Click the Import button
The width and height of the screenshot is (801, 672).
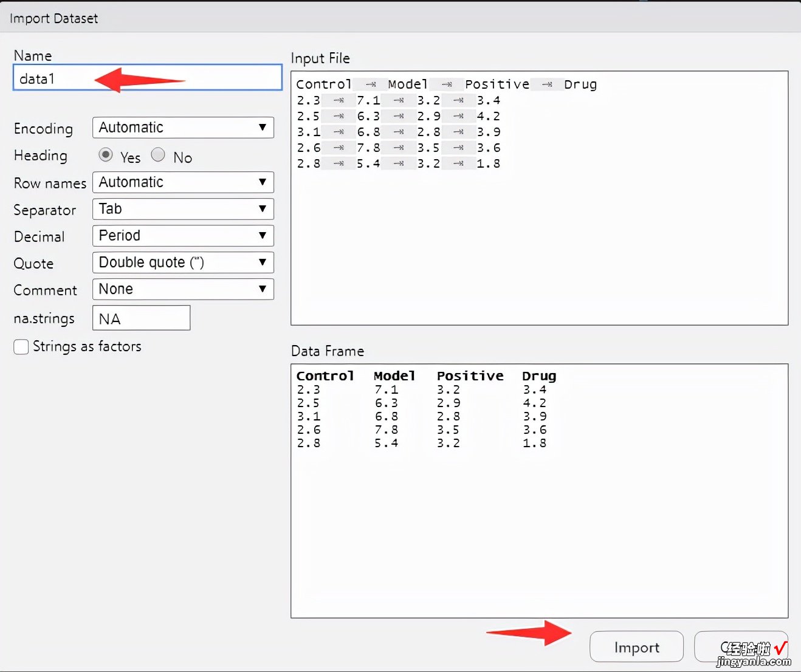[x=636, y=647]
